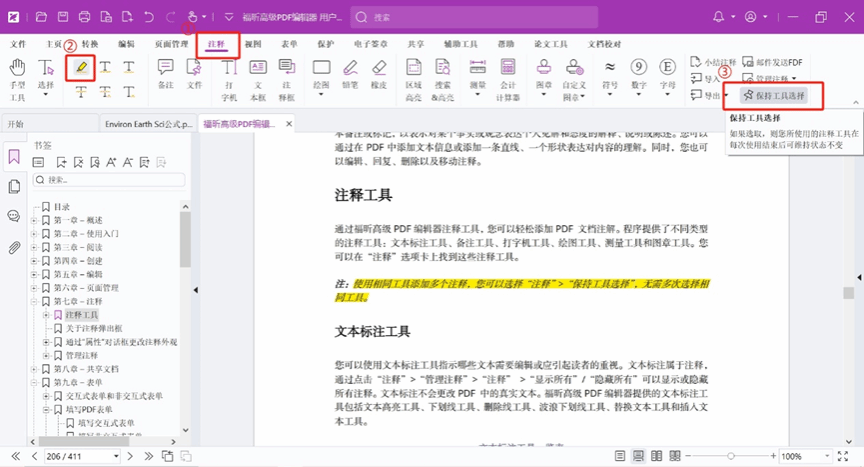Add a note (备注) comment
This screenshot has height=467, width=864.
click(x=165, y=68)
